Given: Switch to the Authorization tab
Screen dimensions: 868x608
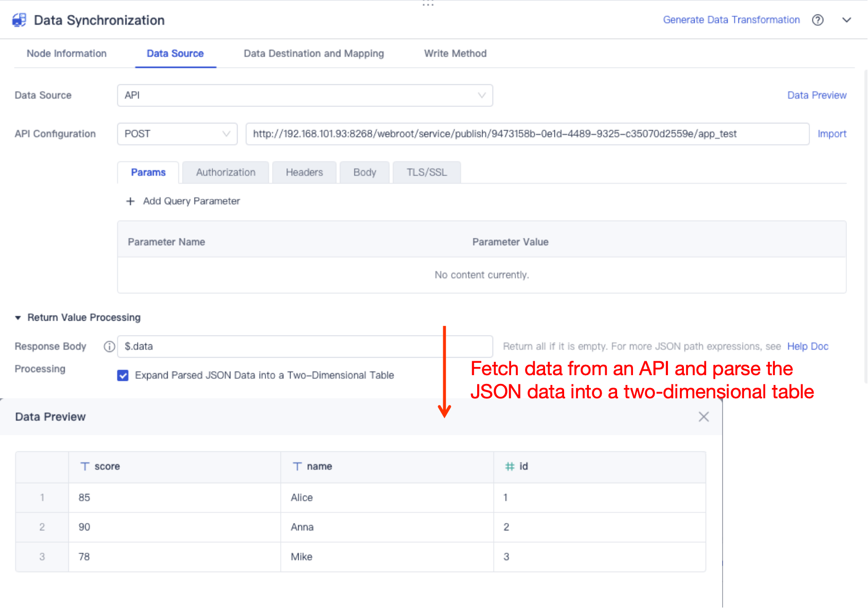Looking at the screenshot, I should [x=226, y=173].
